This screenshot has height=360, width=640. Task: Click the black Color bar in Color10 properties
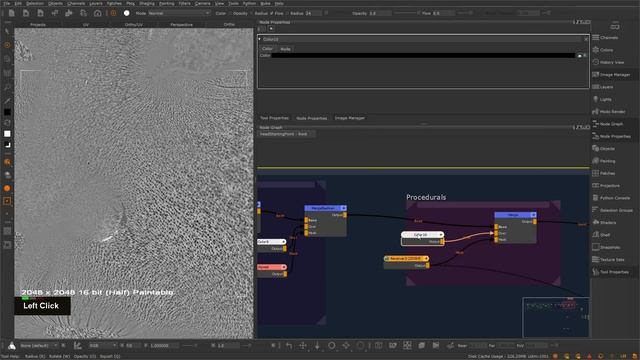[423, 56]
